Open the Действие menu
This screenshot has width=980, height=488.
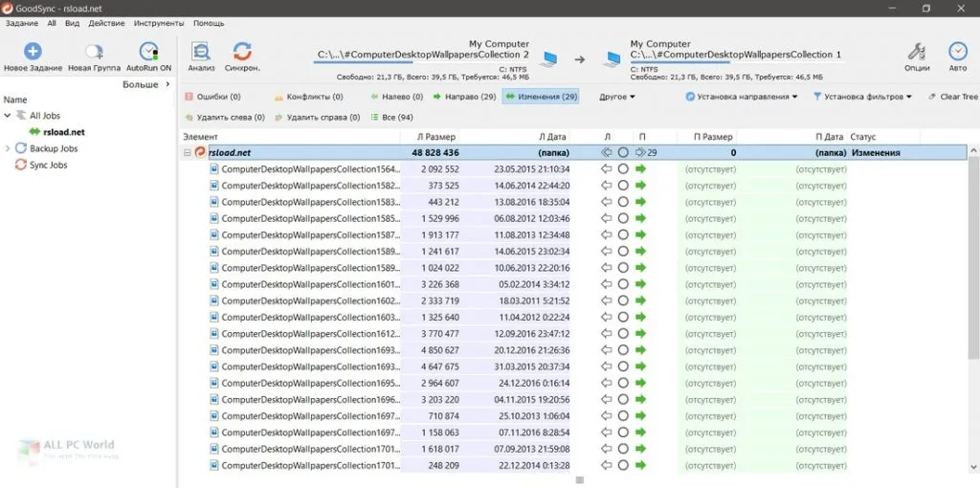[107, 23]
